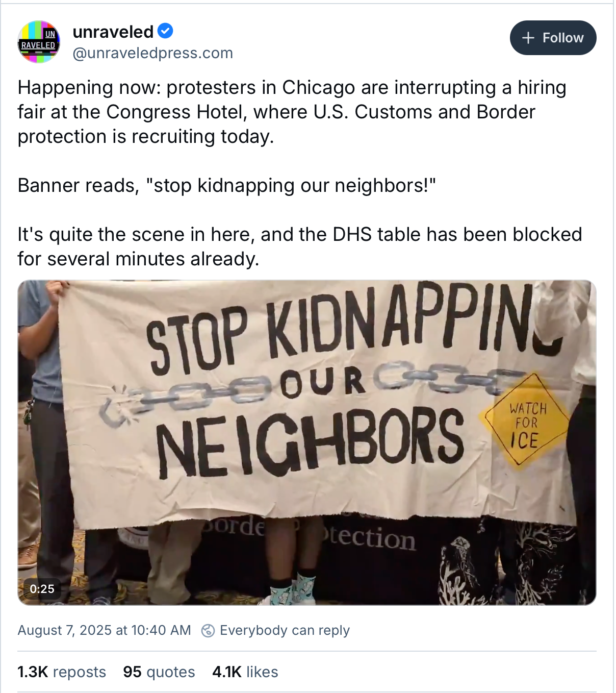Show the 95 quotes list

(159, 672)
